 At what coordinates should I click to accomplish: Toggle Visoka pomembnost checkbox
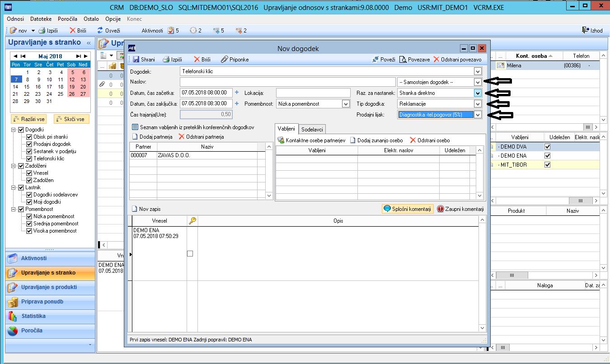(x=30, y=231)
